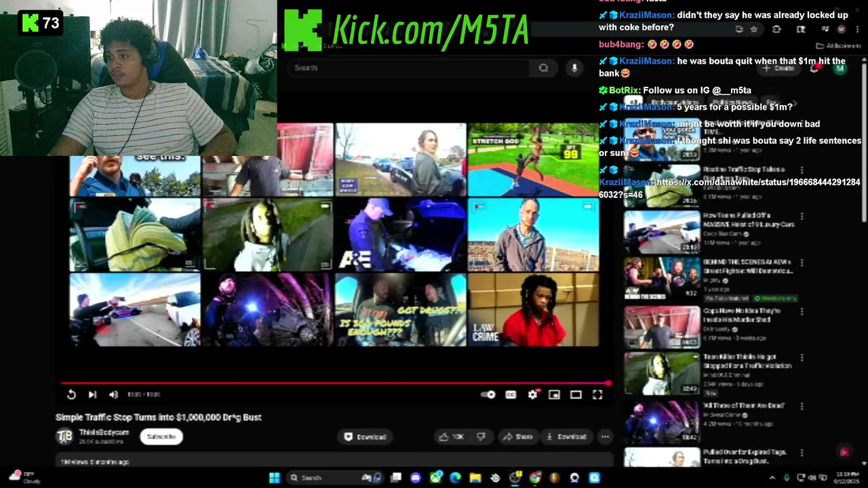This screenshot has width=868, height=488.
Task: Click the Members only badge
Action: (x=775, y=298)
